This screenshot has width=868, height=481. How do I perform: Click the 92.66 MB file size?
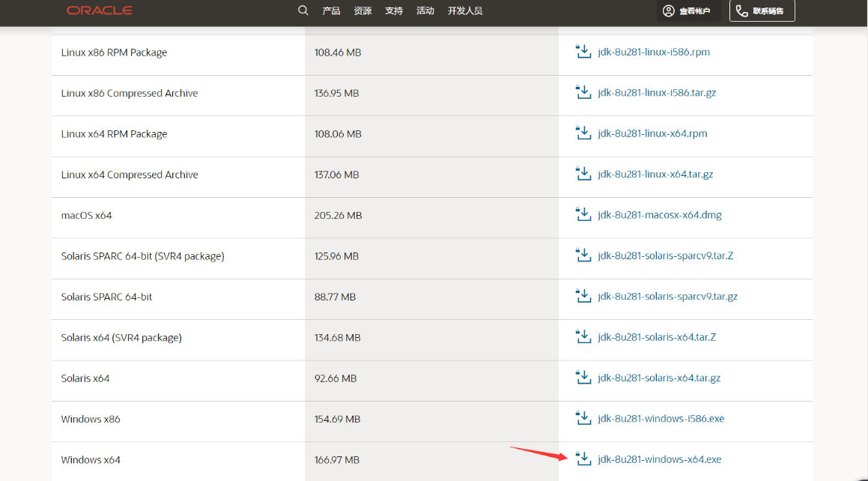point(336,378)
